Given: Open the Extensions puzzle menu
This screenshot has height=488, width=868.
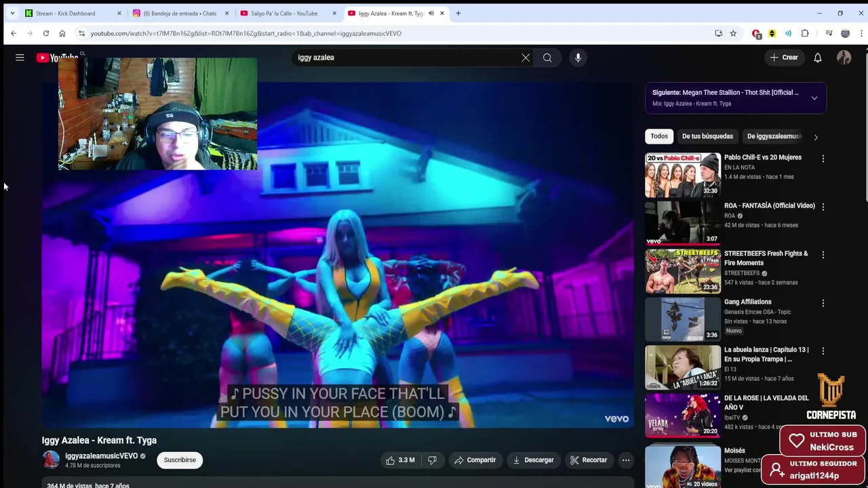Looking at the screenshot, I should point(805,33).
